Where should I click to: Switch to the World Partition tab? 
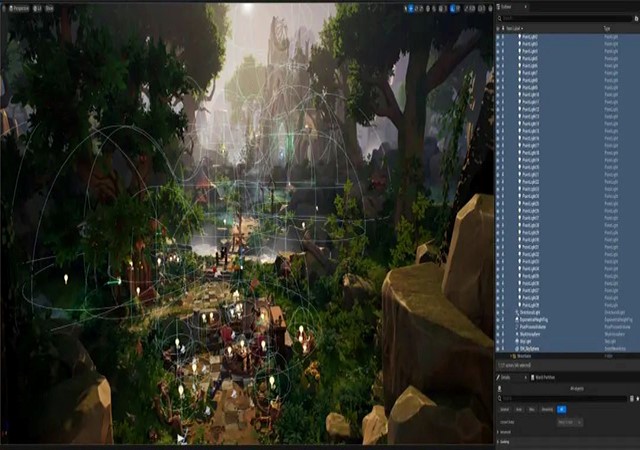pyautogui.click(x=543, y=378)
